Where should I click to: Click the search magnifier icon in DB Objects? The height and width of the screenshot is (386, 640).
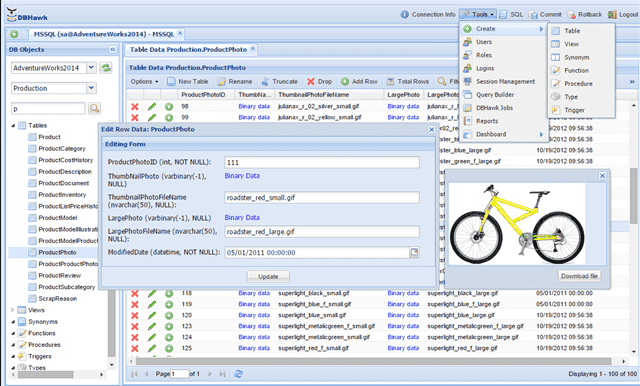pos(94,108)
